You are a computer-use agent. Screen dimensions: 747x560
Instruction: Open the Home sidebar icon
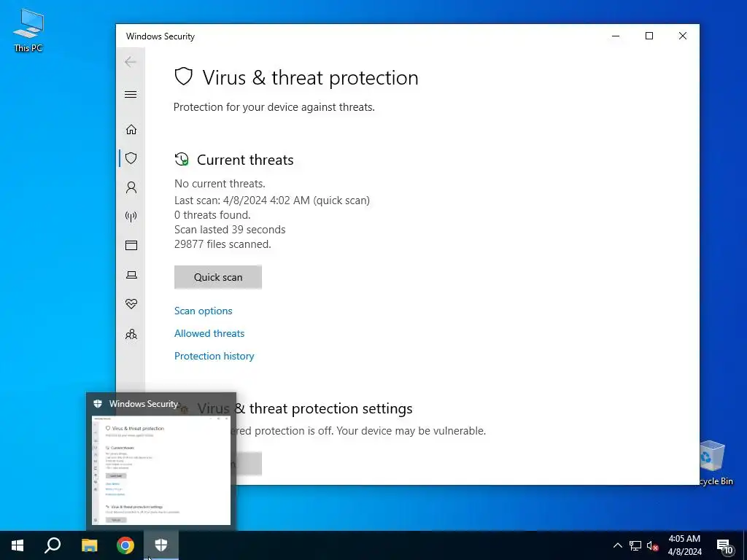[x=131, y=130]
